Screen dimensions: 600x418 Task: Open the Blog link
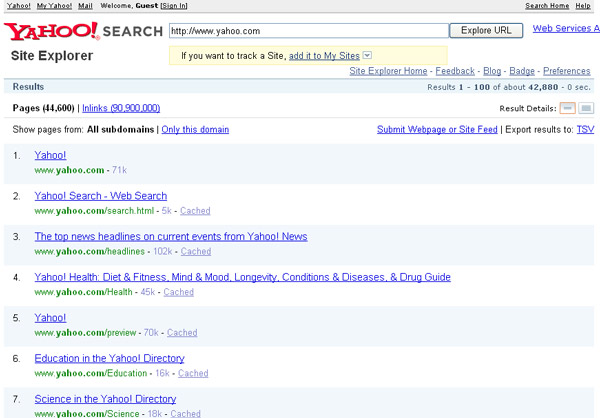pyautogui.click(x=492, y=71)
